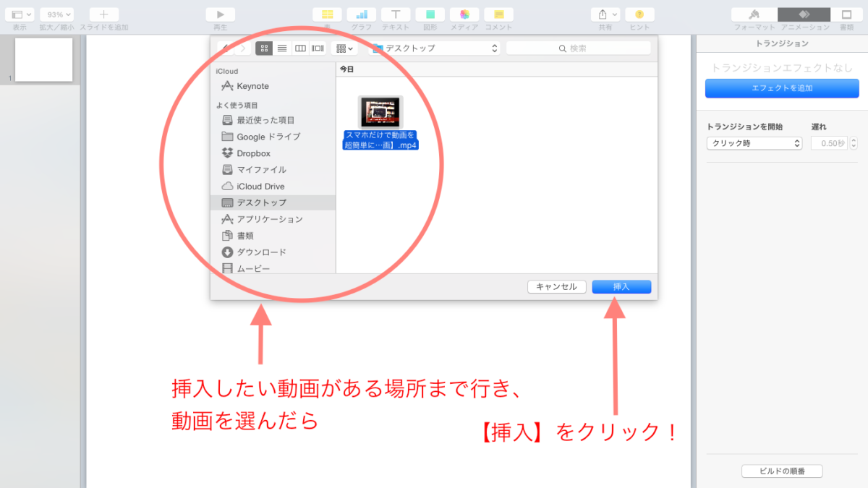Viewport: 868px width, 488px height.
Task: Click the スマホだけで動画を….mp4 file name
Action: pos(380,140)
